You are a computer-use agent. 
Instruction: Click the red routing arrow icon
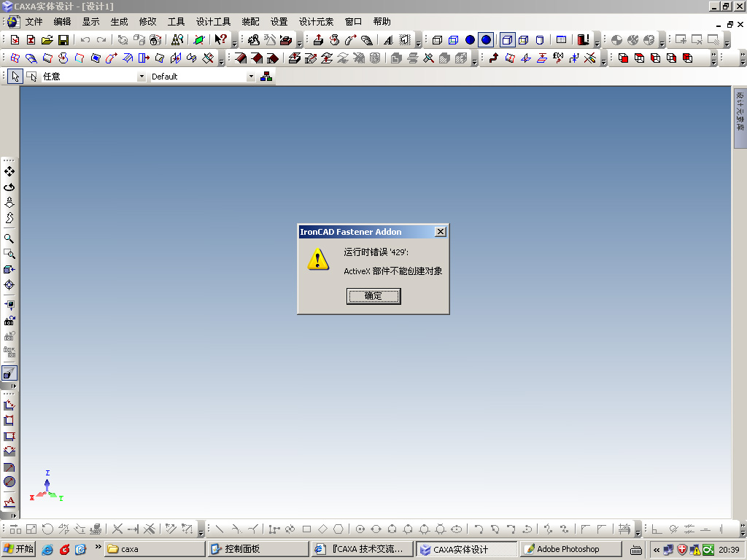click(494, 58)
